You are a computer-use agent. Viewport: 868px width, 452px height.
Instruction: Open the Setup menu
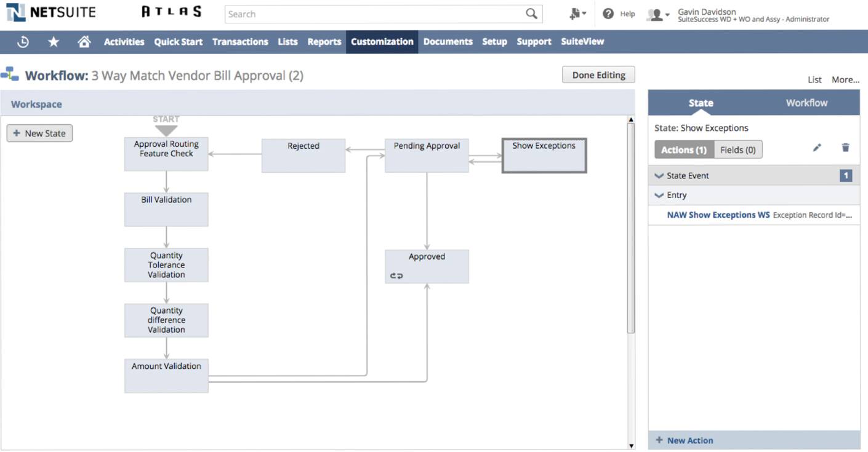tap(494, 42)
